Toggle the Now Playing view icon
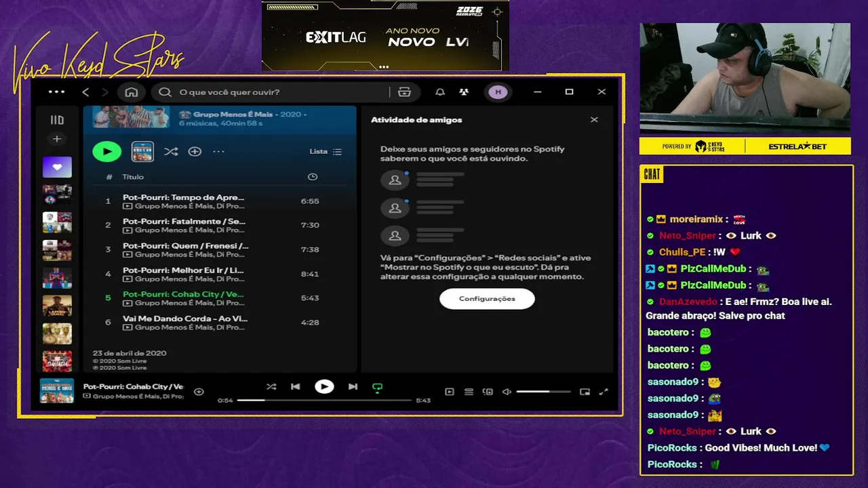The height and width of the screenshot is (488, 868). (449, 392)
